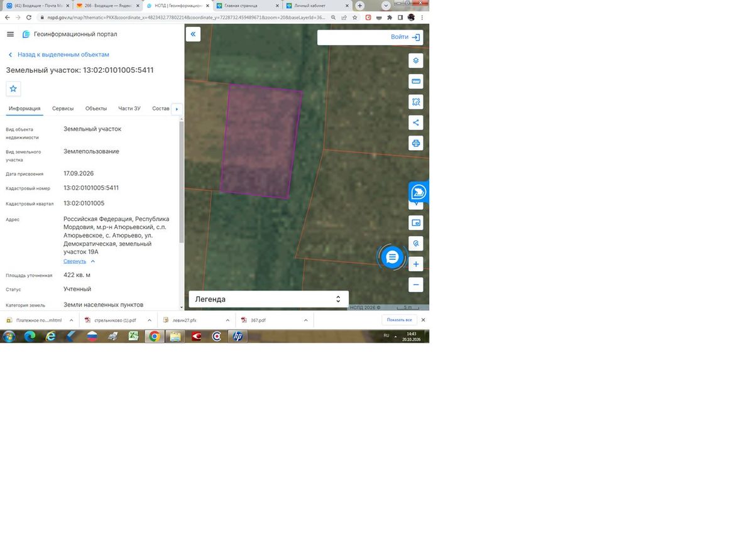Launch Excel from the taskbar
754x560 pixels.
134,337
